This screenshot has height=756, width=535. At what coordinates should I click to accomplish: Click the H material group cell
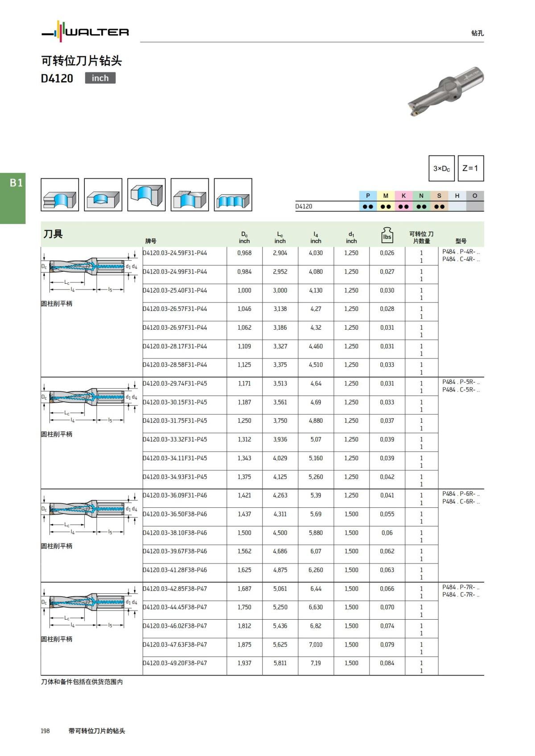[457, 196]
